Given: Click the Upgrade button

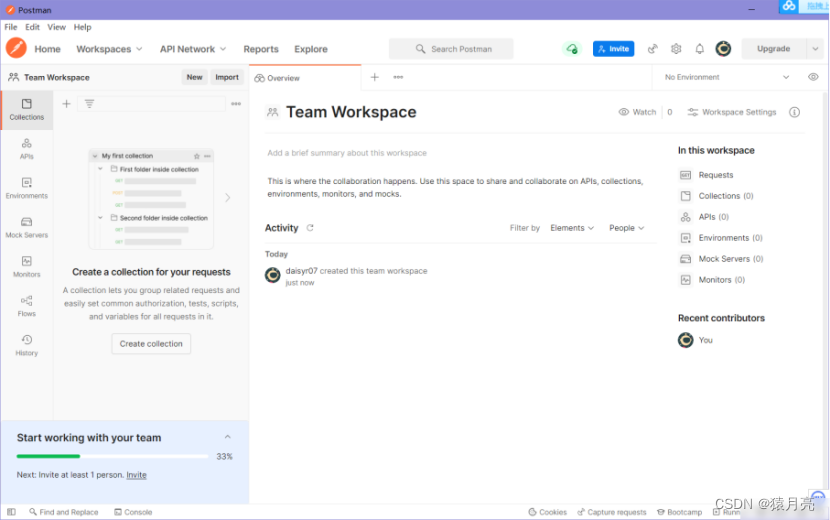Looking at the screenshot, I should [773, 49].
